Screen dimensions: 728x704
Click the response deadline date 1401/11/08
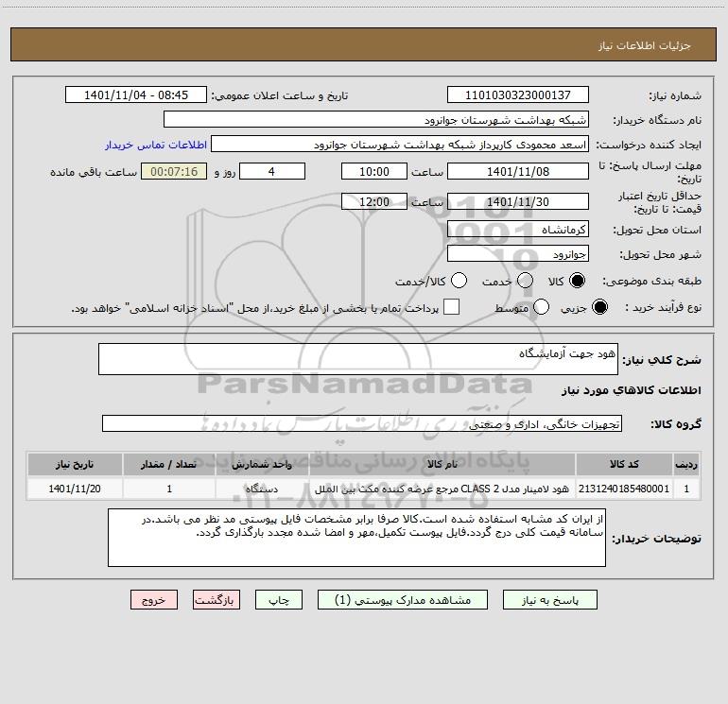(518, 171)
